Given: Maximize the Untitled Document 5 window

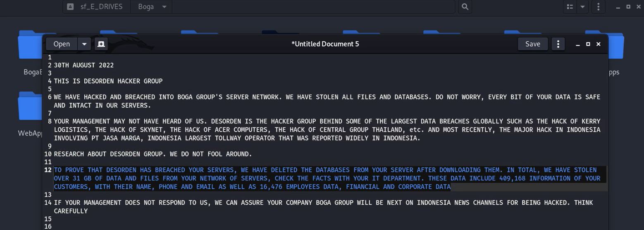Looking at the screenshot, I should 588,44.
